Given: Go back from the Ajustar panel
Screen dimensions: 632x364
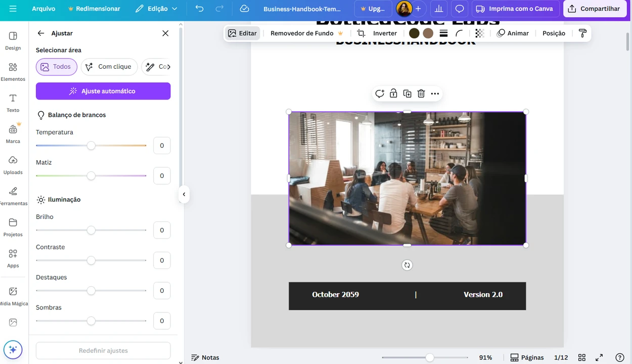Looking at the screenshot, I should tap(41, 33).
